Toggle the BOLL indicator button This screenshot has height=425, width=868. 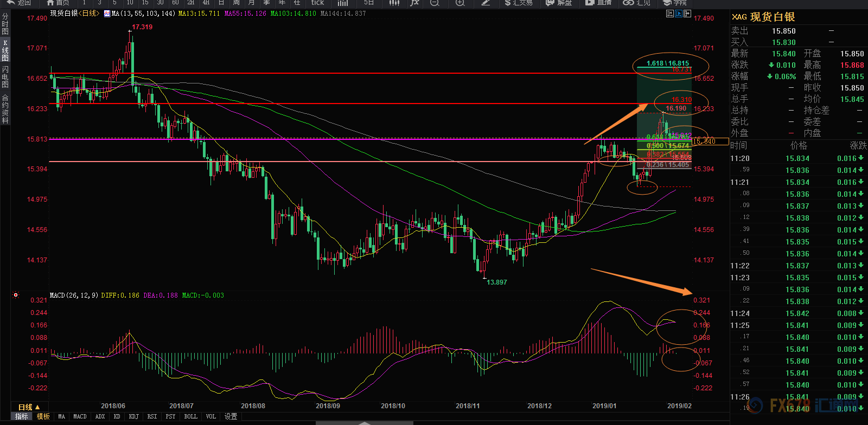(190, 416)
